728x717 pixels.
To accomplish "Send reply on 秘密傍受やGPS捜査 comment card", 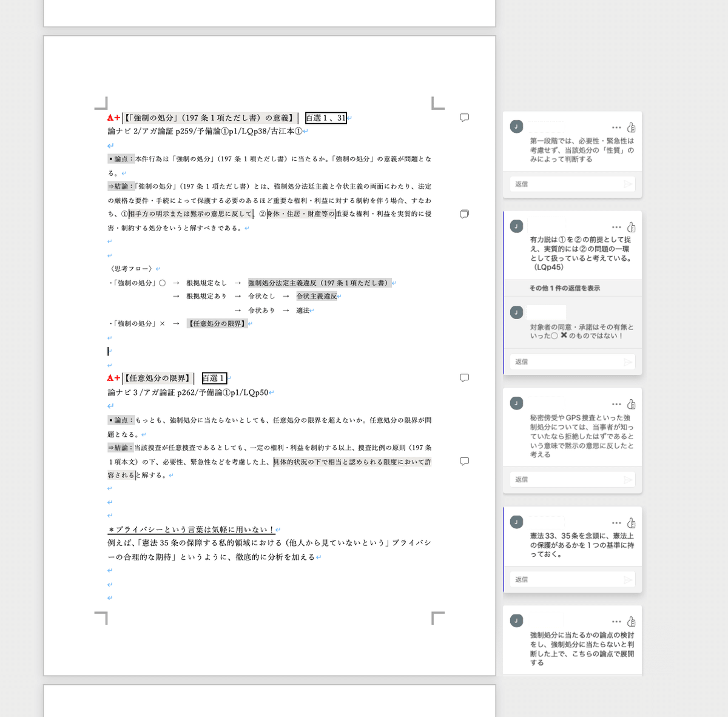I will tap(628, 480).
